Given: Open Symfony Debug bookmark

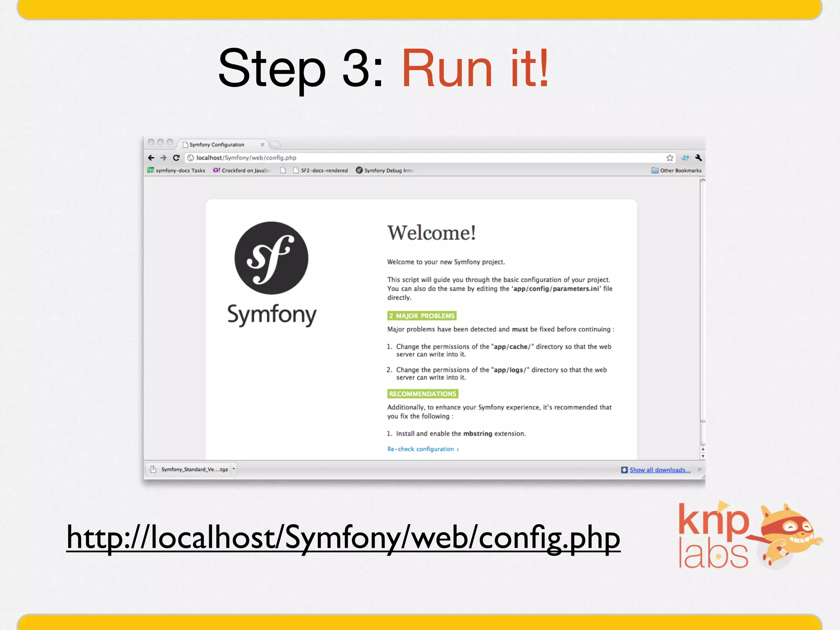Looking at the screenshot, I should click(385, 171).
